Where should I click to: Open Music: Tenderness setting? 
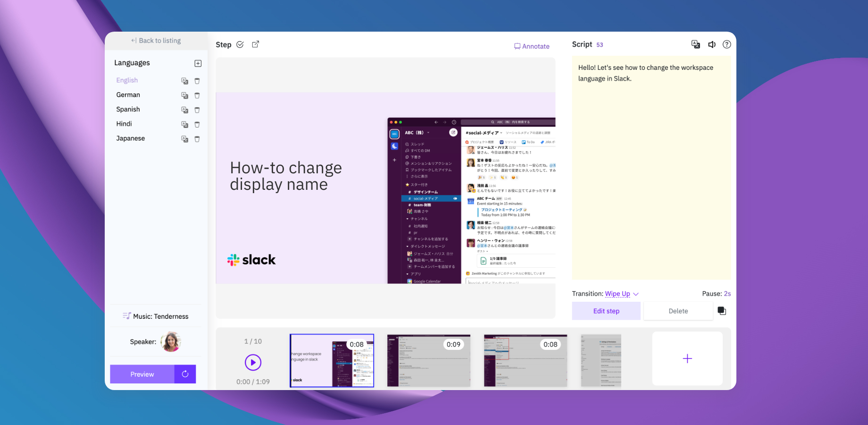coord(156,316)
